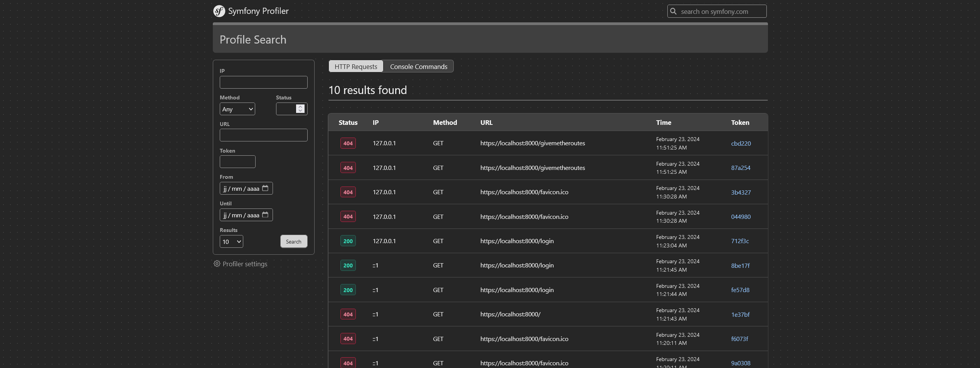Open the Until date calendar picker icon
The image size is (980, 368).
pyautogui.click(x=265, y=215)
